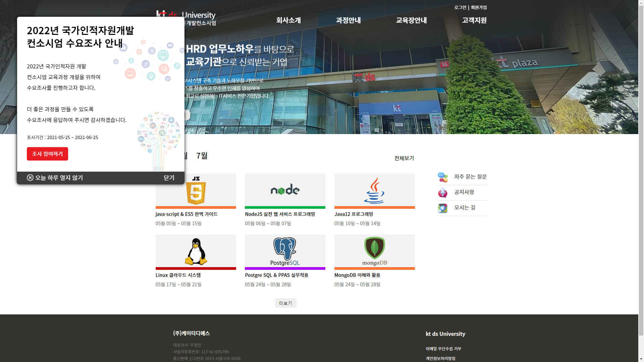Close the popup via 닫기
644x362 pixels.
click(x=168, y=178)
